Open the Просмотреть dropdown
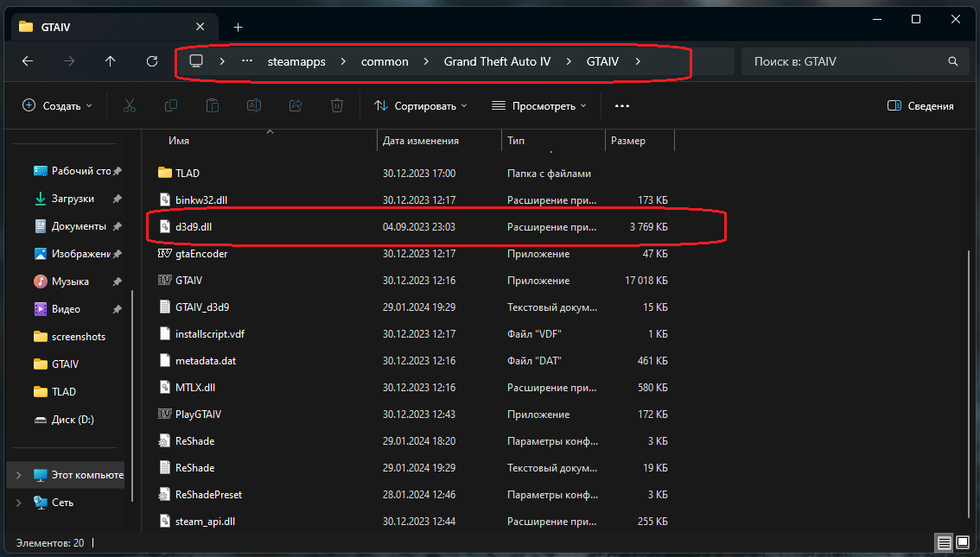Image resolution: width=980 pixels, height=557 pixels. (x=538, y=105)
